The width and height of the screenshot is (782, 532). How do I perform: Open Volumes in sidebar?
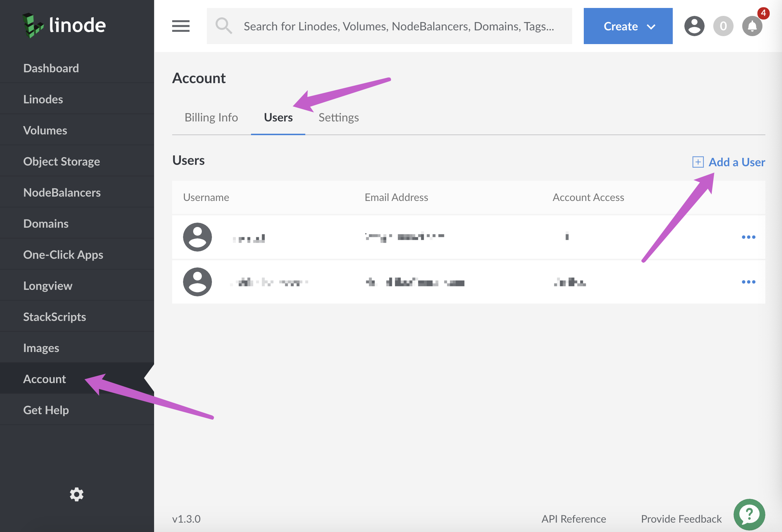point(77,130)
